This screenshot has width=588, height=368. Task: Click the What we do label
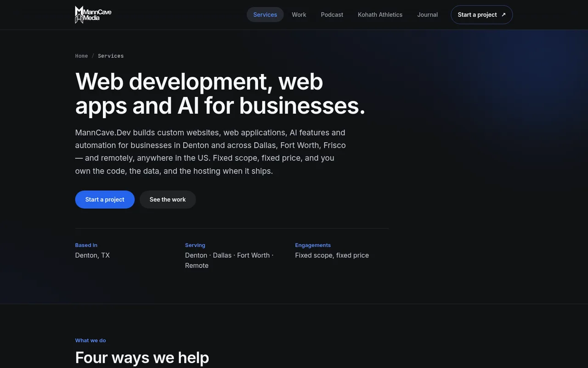[90, 340]
